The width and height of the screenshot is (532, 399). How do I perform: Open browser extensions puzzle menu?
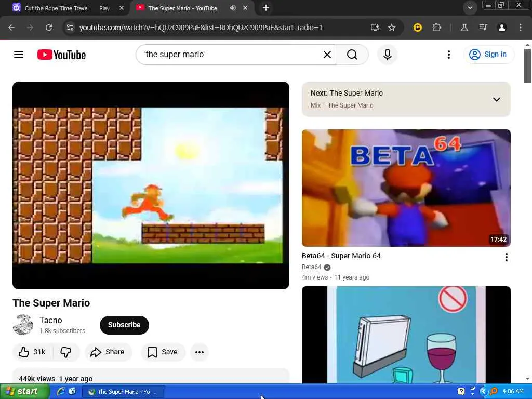coord(436,28)
